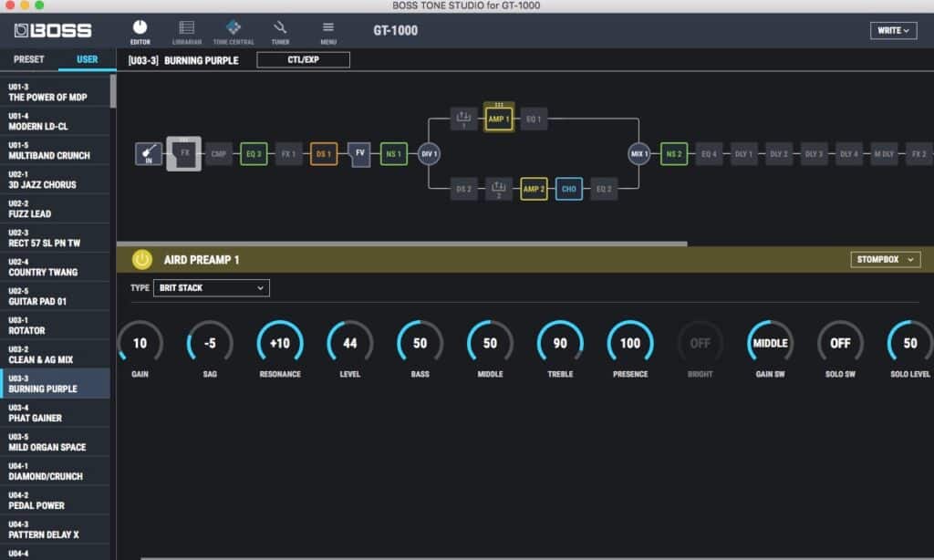934x560 pixels.
Task: Select the send/return 1 block before AMP 1
Action: (463, 119)
